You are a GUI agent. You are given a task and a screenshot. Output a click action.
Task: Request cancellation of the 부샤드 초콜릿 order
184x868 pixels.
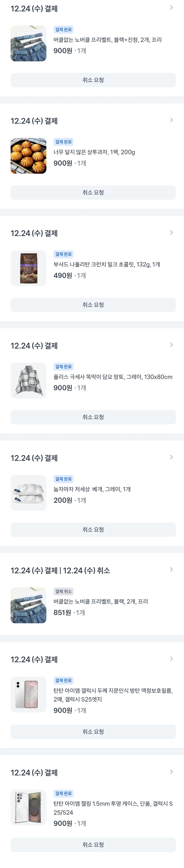[93, 305]
